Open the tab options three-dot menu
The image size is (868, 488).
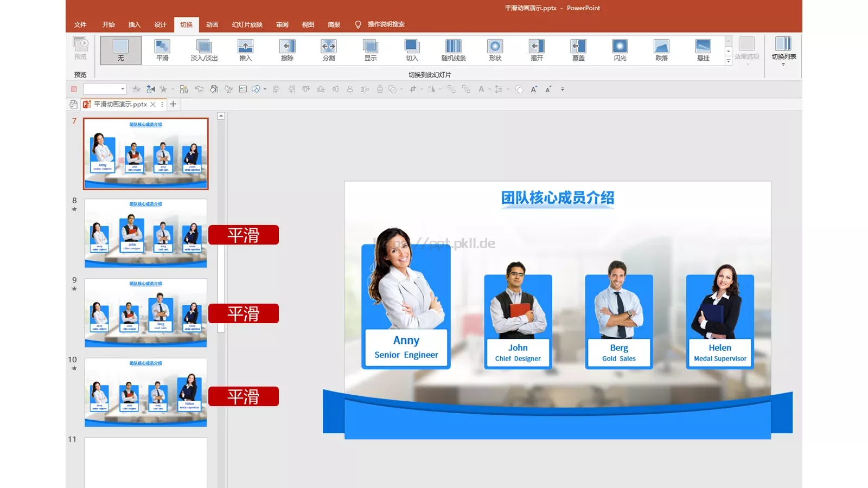[162, 104]
